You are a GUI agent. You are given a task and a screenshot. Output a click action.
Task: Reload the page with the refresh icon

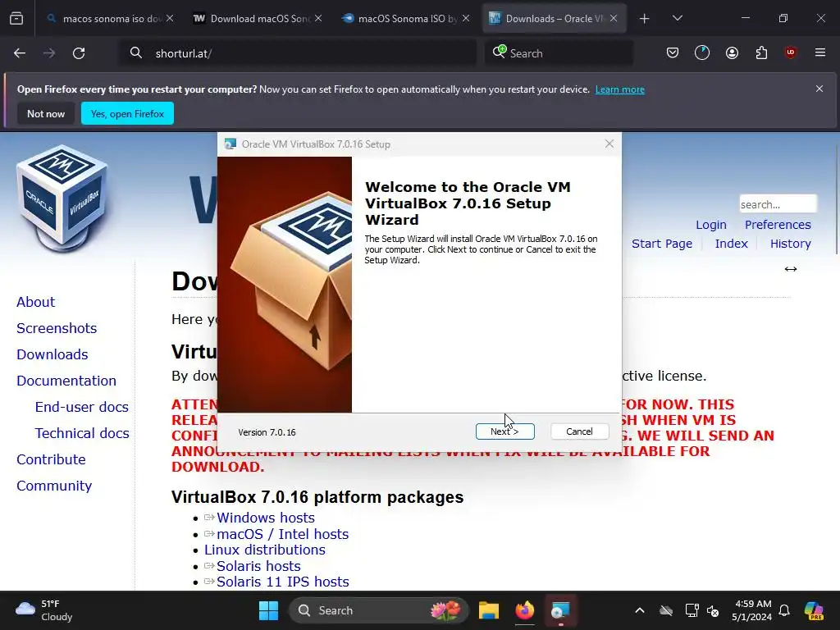(79, 53)
